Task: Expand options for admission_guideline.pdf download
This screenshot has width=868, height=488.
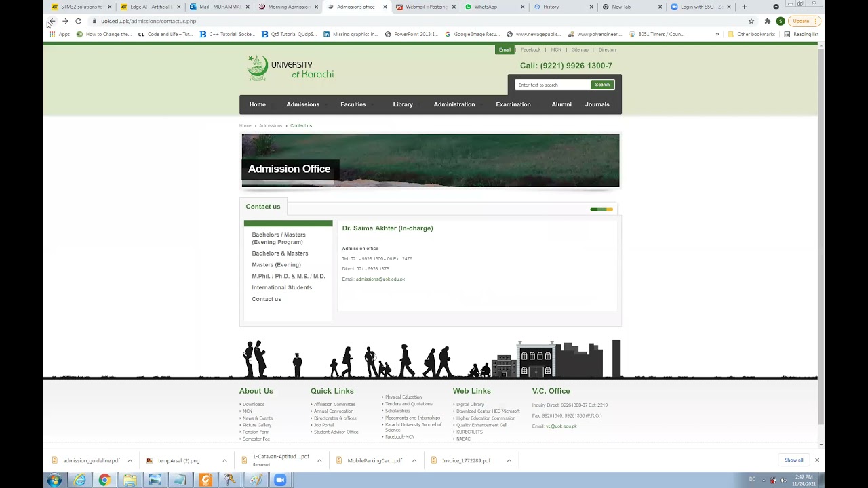Action: point(130,460)
